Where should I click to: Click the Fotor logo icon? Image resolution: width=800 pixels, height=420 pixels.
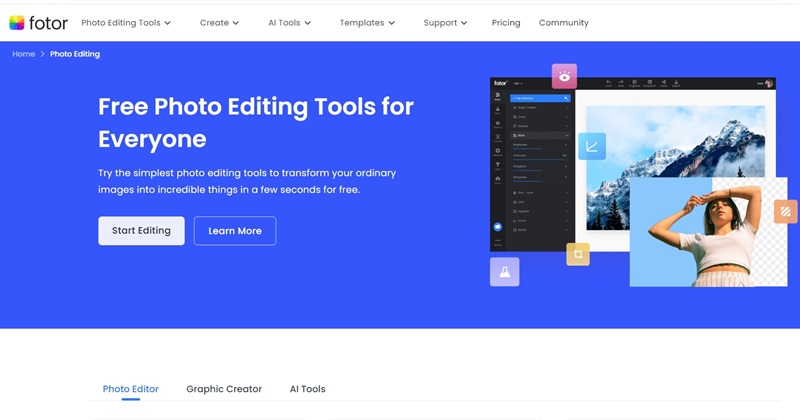point(17,23)
